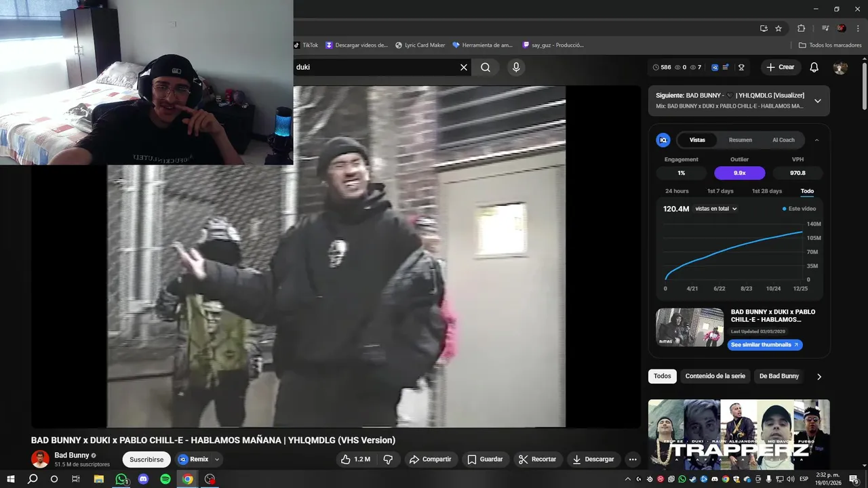Screen dimensions: 868x488
Task: Open the TRAPPERZ recommended video thumbnail
Action: coord(738,434)
